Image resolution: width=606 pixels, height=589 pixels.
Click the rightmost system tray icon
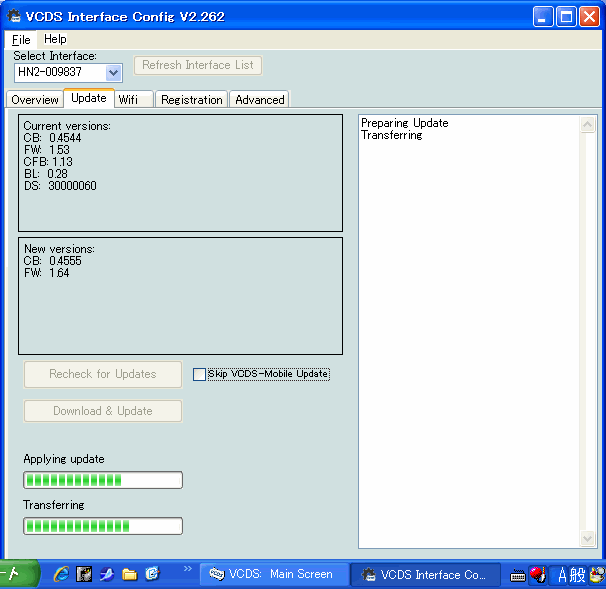click(597, 575)
